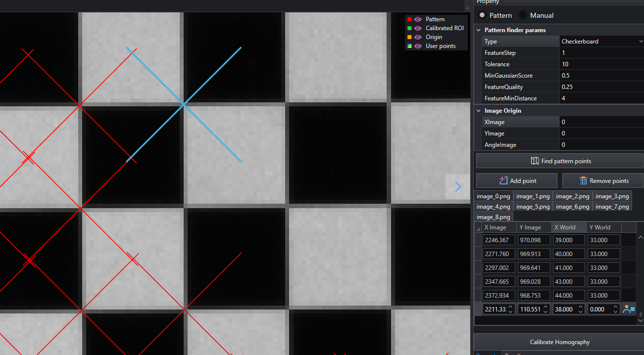Click the table's top-left select-all corner
644x355 pixels.
[x=478, y=227]
